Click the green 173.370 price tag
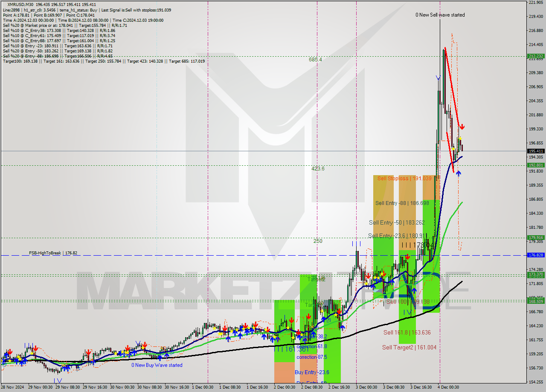546x392 pixels. (536, 275)
